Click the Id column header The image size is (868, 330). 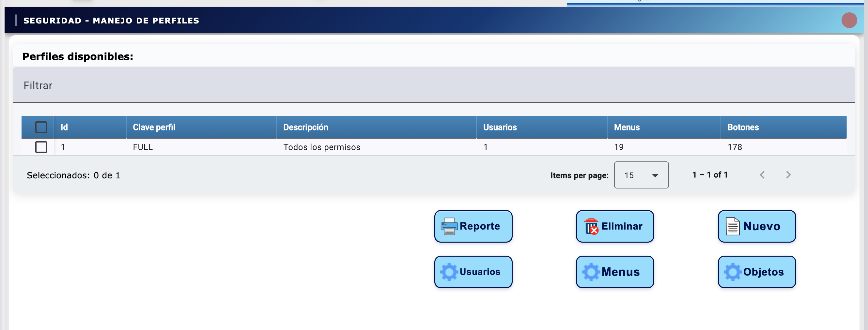click(x=64, y=127)
